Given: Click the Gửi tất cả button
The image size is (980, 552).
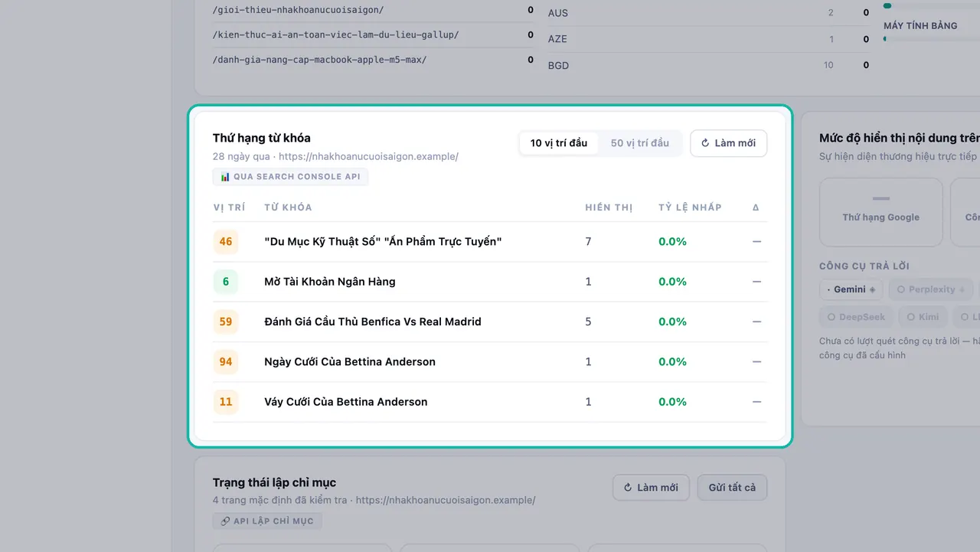Looking at the screenshot, I should [732, 488].
